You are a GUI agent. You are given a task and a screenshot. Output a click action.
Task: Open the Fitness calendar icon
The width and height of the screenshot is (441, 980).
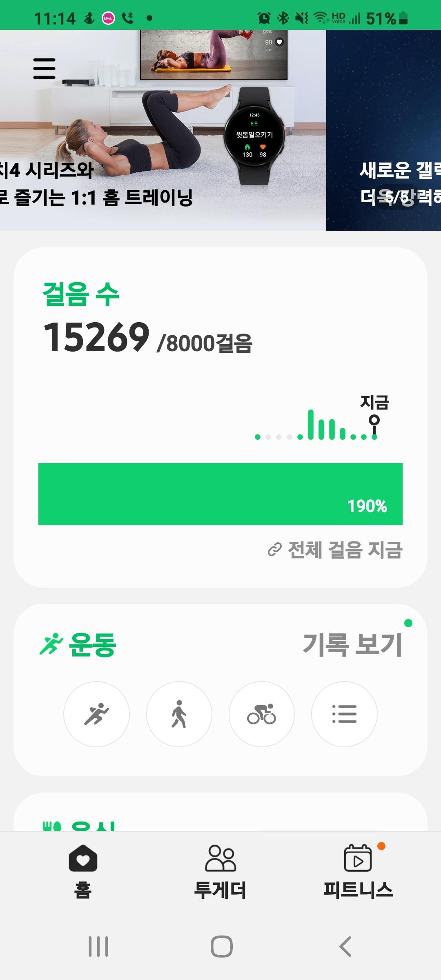(x=358, y=857)
